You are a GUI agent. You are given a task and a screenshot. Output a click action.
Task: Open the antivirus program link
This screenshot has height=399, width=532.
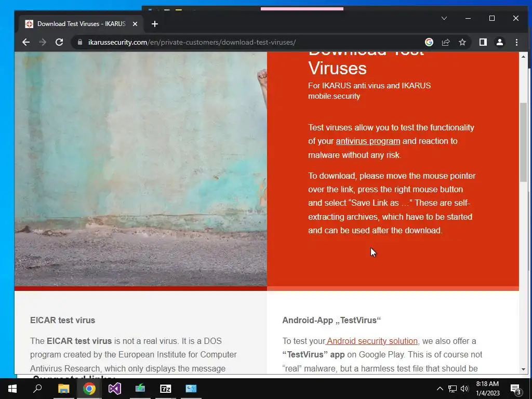pos(368,141)
